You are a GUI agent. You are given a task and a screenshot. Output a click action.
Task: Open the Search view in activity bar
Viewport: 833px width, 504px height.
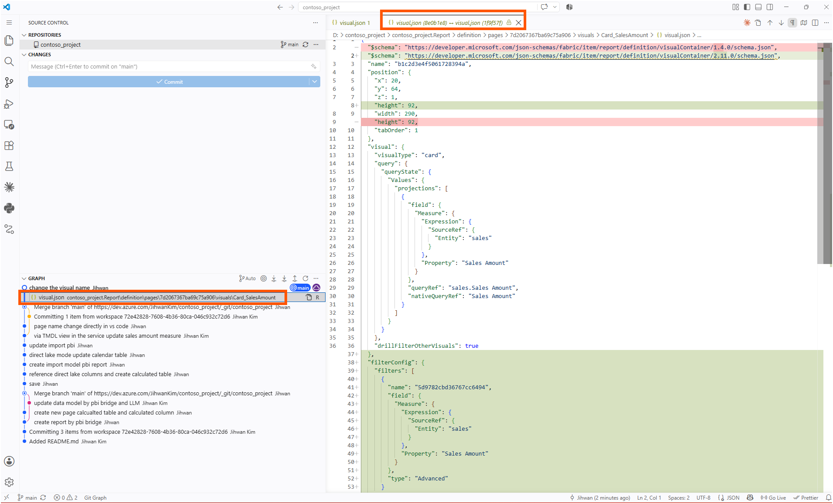click(x=9, y=62)
